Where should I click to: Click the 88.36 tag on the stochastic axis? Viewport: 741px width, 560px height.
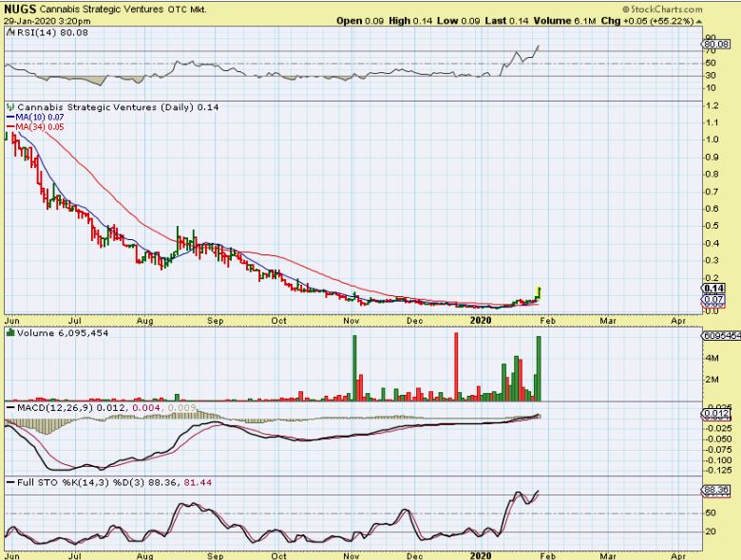pyautogui.click(x=716, y=490)
